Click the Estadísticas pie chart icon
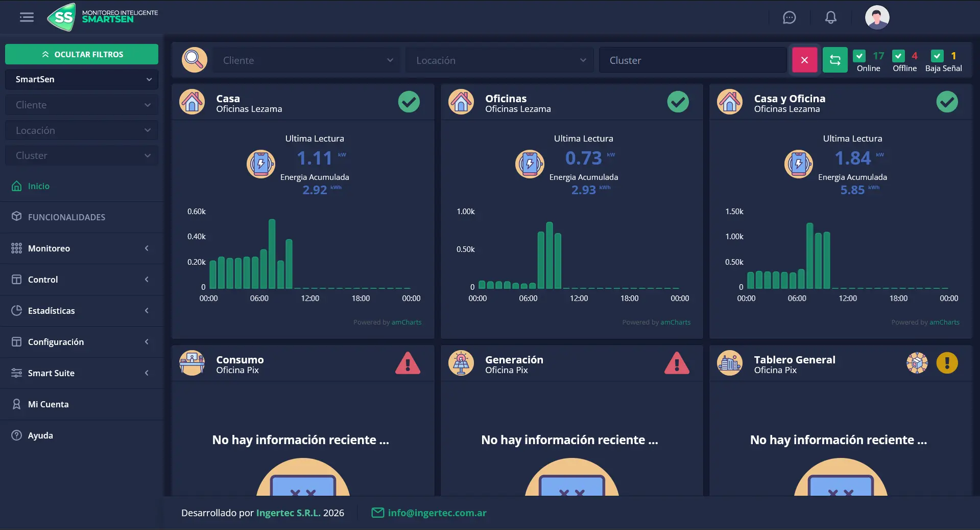980x530 pixels. 16,311
